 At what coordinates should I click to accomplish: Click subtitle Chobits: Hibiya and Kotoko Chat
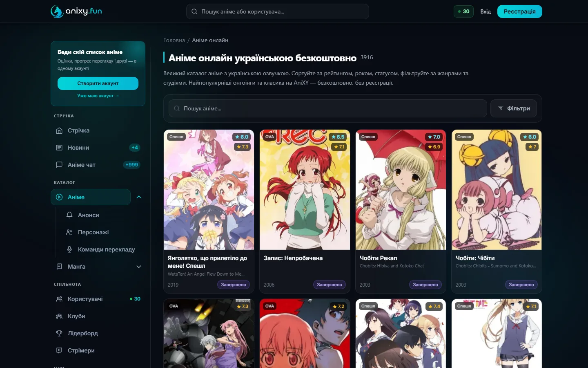tap(392, 266)
